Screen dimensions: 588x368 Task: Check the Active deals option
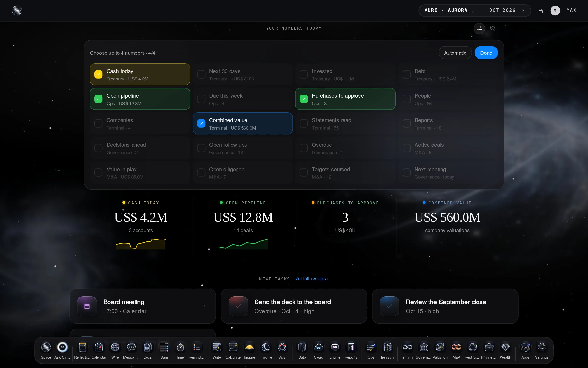pos(407,148)
